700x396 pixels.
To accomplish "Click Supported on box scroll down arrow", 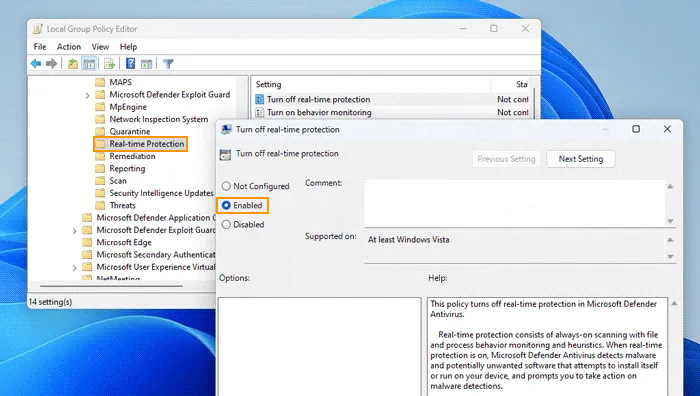I will click(x=670, y=257).
